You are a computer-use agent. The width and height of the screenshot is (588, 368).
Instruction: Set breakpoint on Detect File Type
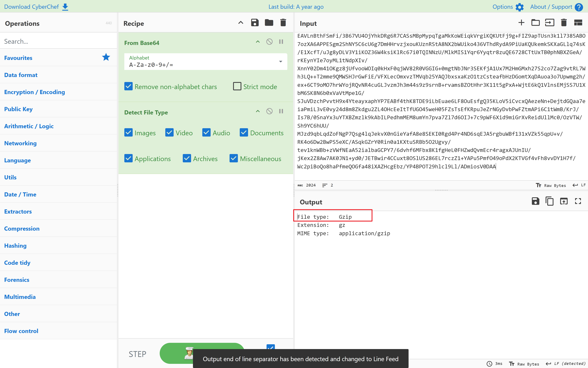click(281, 112)
